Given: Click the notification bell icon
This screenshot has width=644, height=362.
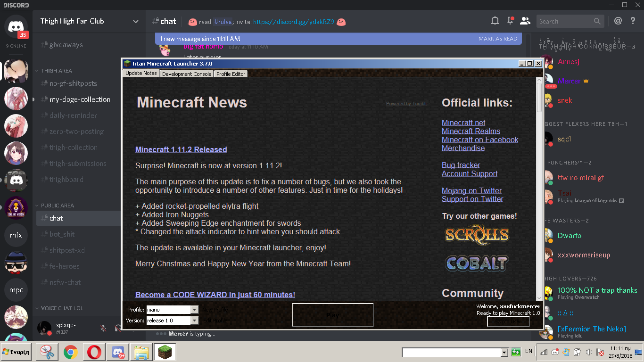Looking at the screenshot, I should click(x=495, y=21).
